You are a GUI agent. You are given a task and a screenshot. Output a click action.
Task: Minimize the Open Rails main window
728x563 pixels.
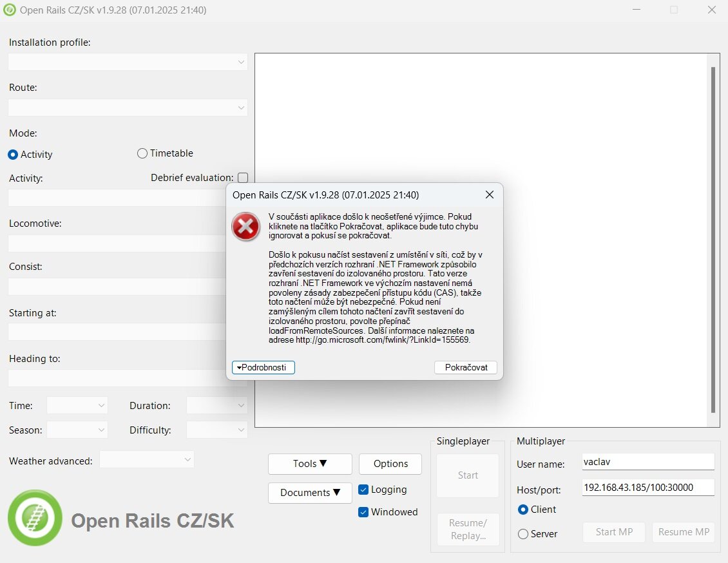pos(637,10)
